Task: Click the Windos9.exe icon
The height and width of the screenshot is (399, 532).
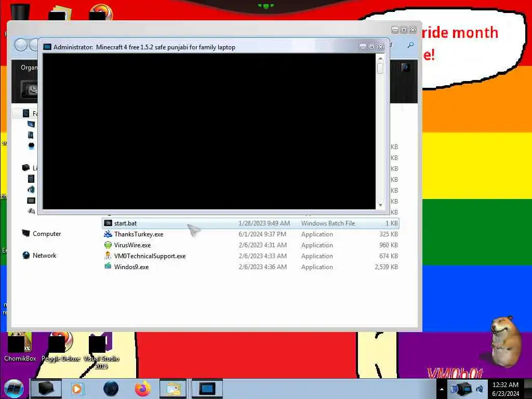Action: pos(108,267)
